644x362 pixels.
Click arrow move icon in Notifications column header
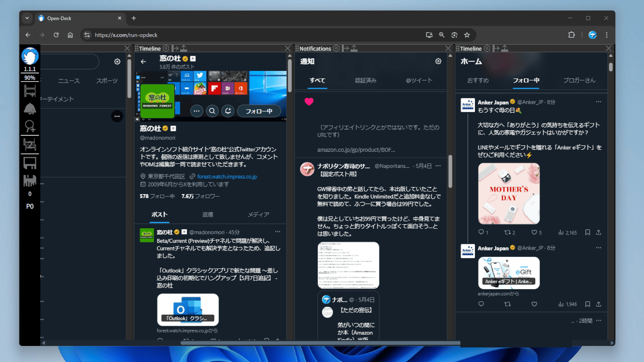[346, 48]
